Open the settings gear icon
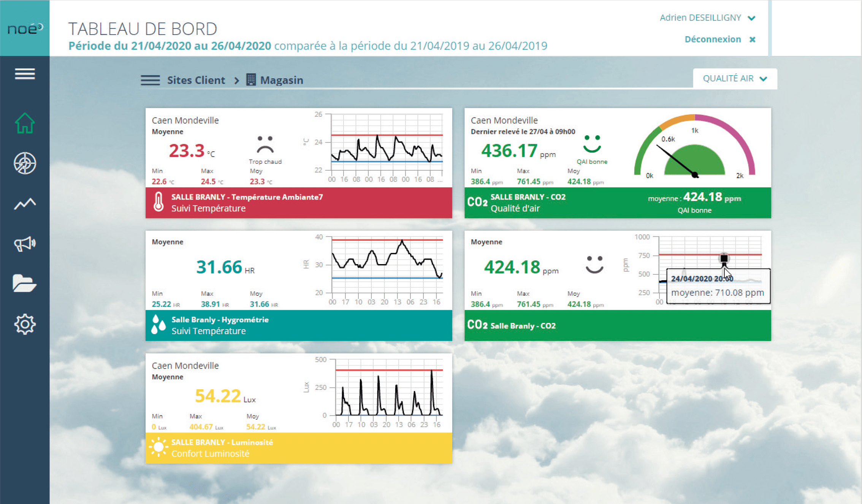 pos(25,324)
